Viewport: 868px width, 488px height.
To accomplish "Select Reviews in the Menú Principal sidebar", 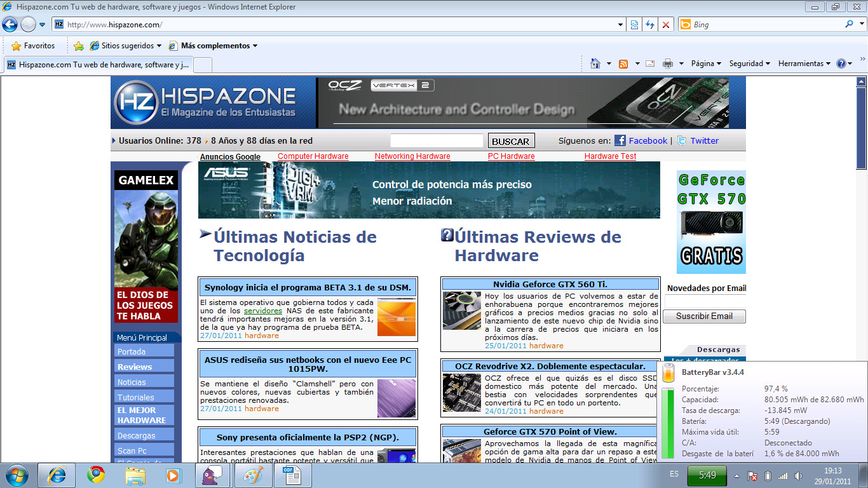I will point(135,367).
